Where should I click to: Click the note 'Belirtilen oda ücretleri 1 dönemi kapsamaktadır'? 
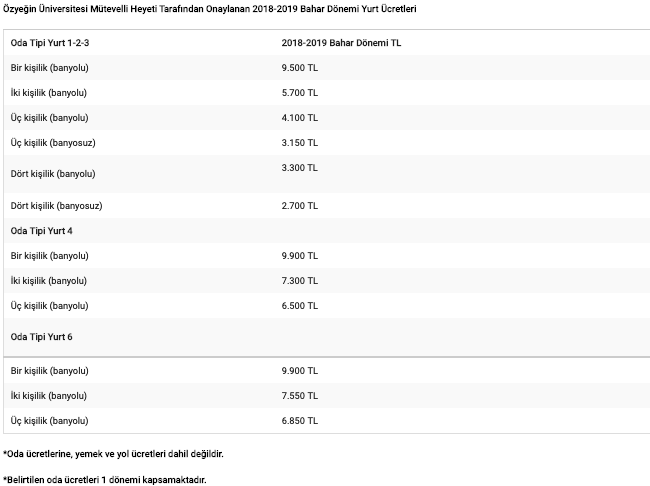pos(104,480)
